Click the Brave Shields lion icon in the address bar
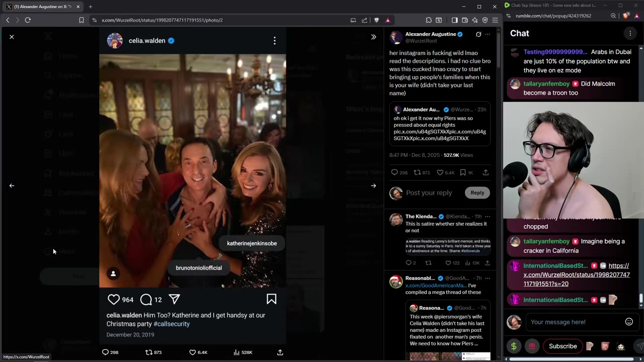 pos(376,20)
